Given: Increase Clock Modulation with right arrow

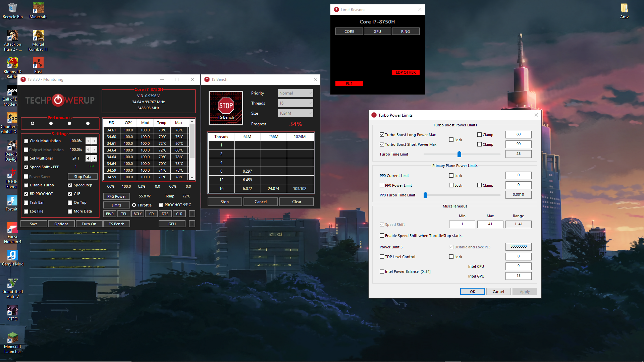Looking at the screenshot, I should [x=94, y=141].
